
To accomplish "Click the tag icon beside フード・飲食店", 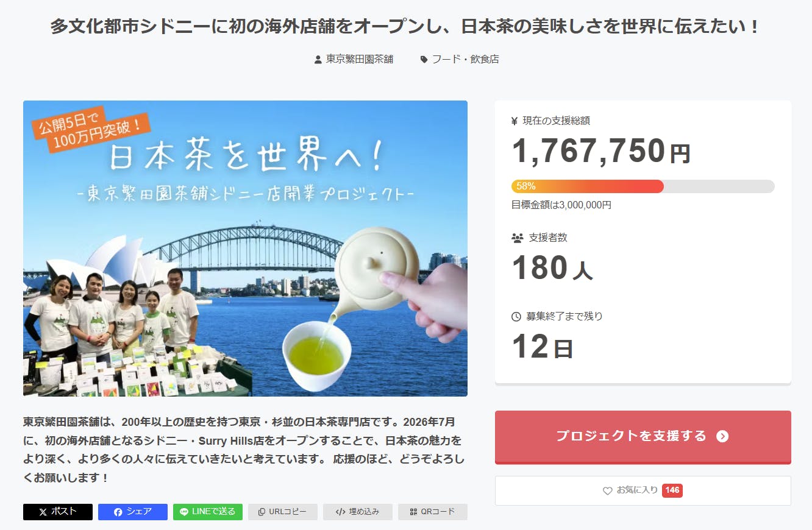I will [x=424, y=60].
